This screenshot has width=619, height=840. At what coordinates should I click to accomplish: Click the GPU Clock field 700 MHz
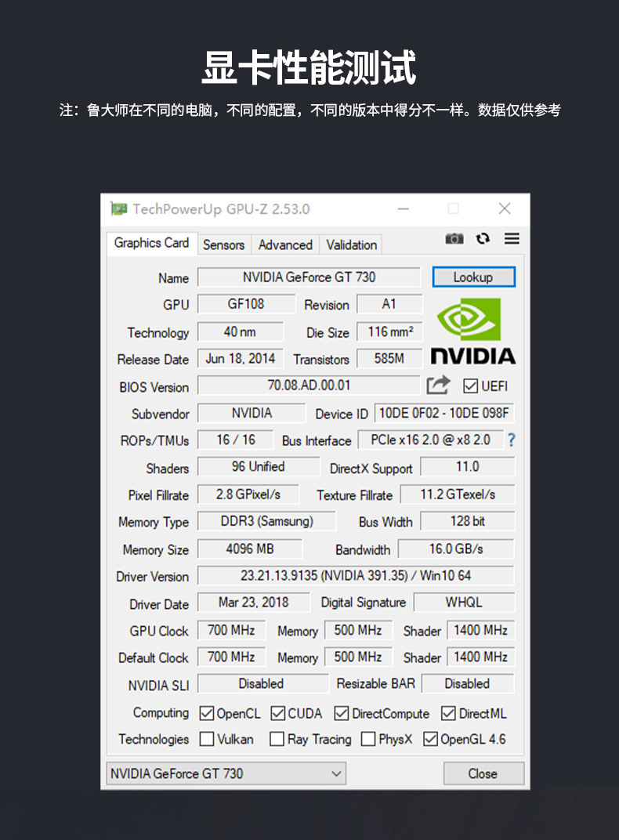[x=231, y=631]
